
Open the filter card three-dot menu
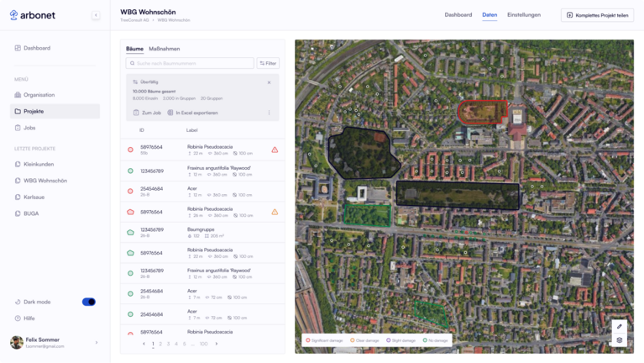pos(269,113)
